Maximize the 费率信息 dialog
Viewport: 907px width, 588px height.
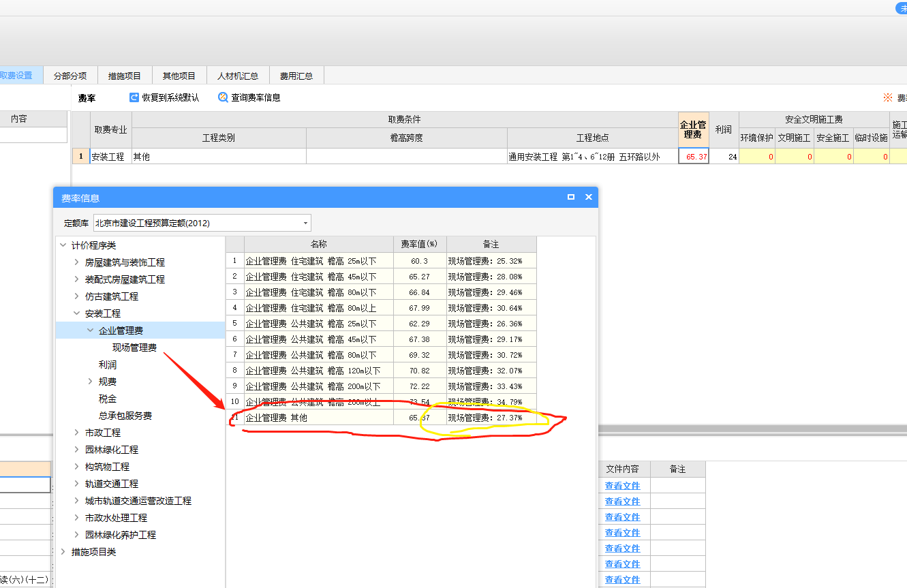tap(571, 197)
